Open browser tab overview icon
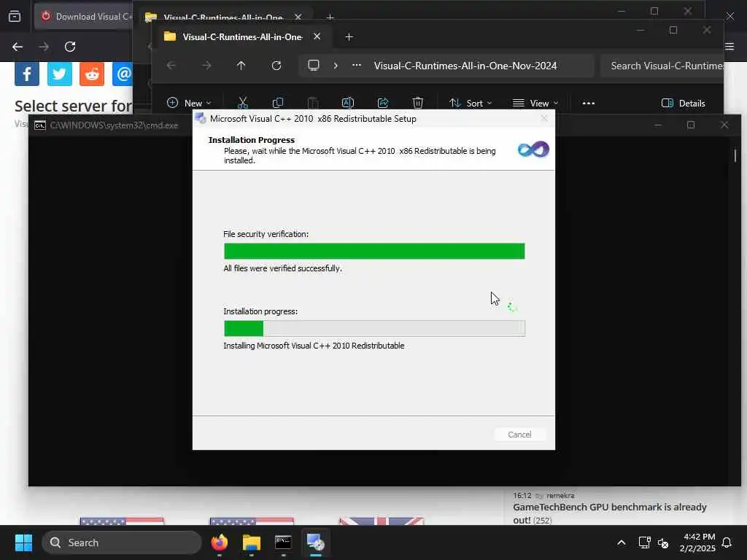 [x=15, y=16]
